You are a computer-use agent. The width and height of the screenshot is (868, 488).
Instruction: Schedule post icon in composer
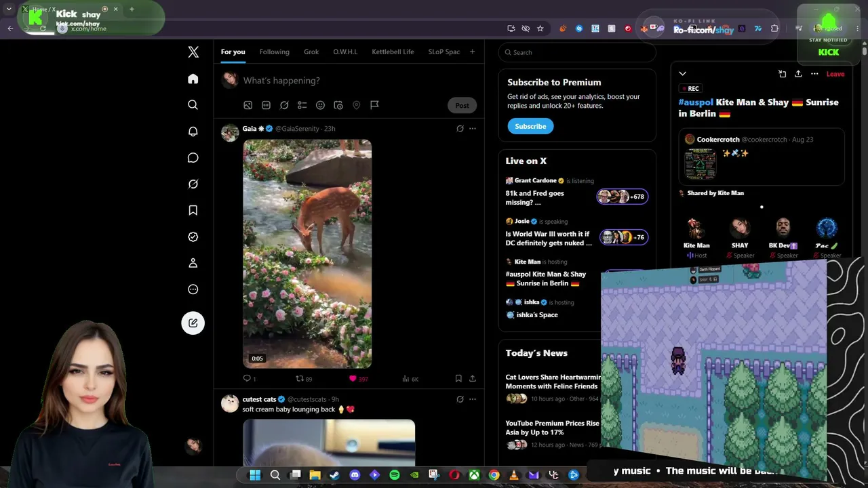[x=338, y=105]
